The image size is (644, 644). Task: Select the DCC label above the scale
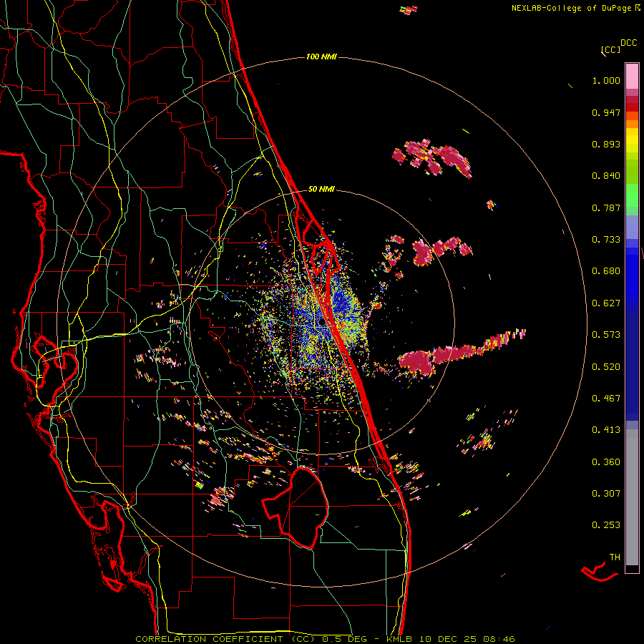pos(628,43)
